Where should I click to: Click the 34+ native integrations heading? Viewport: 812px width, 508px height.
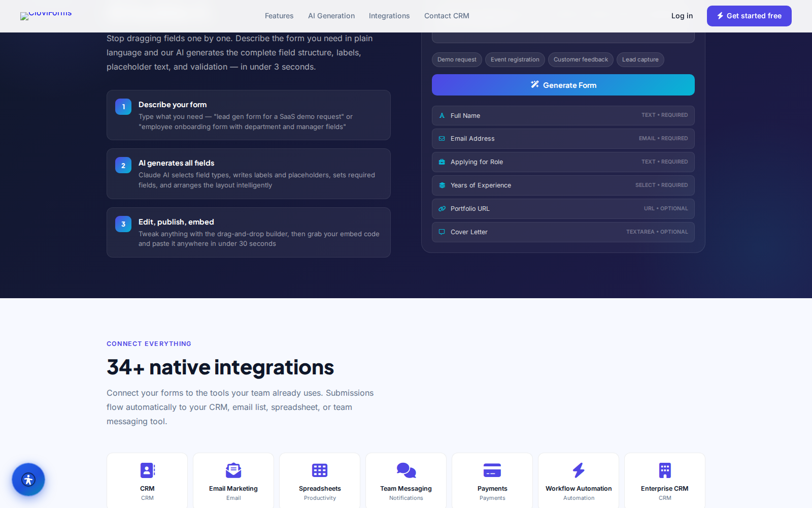pos(220,367)
